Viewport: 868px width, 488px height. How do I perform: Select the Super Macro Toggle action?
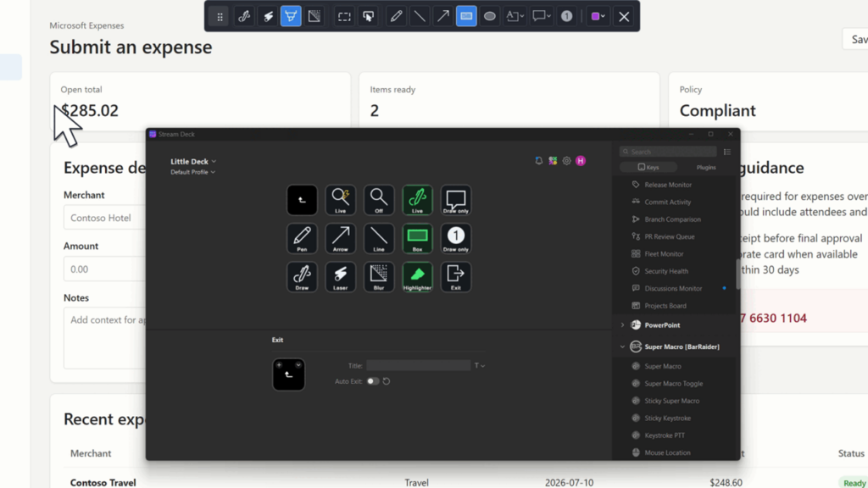coord(674,384)
